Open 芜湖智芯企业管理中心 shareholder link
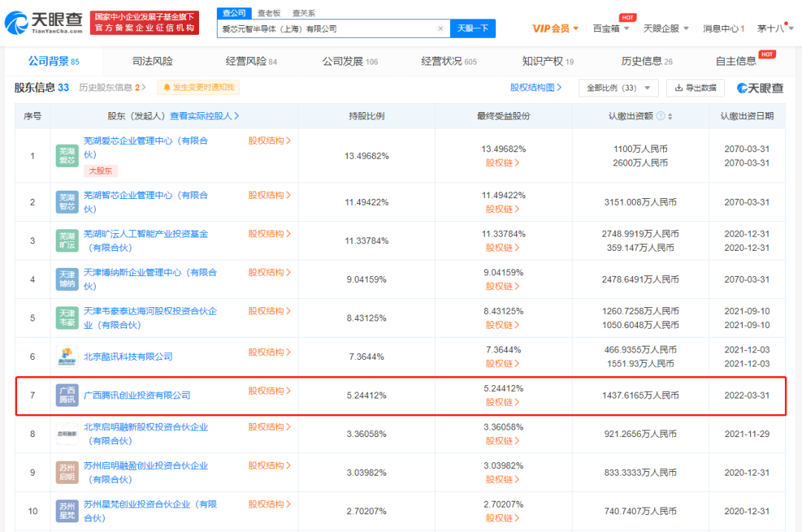This screenshot has height=532, width=802. coord(146,202)
